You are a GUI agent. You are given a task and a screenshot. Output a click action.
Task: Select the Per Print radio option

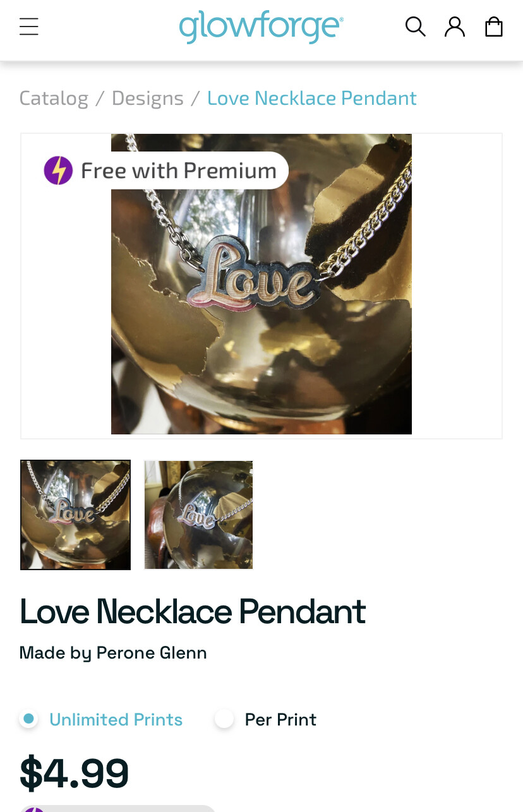[224, 719]
